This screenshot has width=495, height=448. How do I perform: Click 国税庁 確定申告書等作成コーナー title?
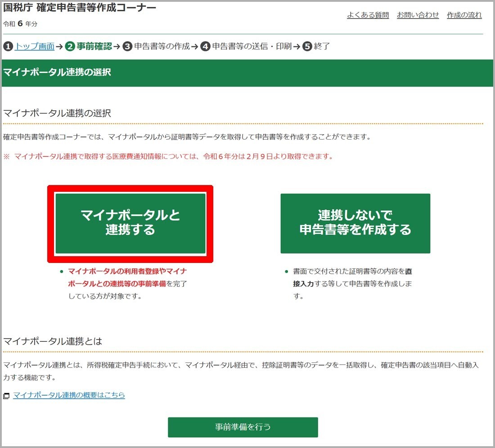point(80,8)
